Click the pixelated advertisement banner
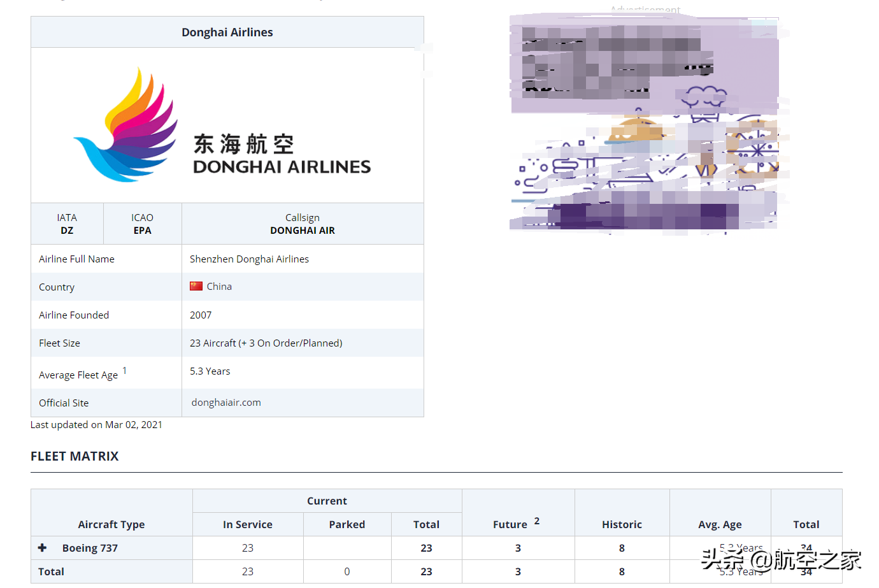The width and height of the screenshot is (879, 588). [645, 123]
